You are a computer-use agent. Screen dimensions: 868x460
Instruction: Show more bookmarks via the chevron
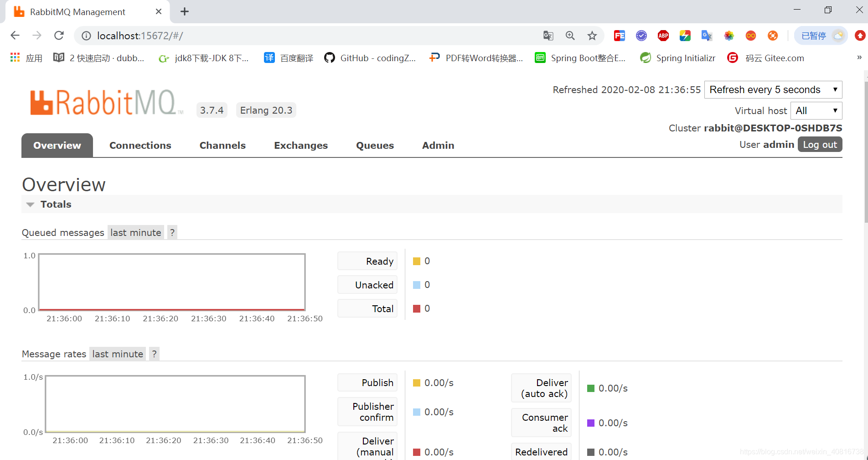tap(859, 57)
